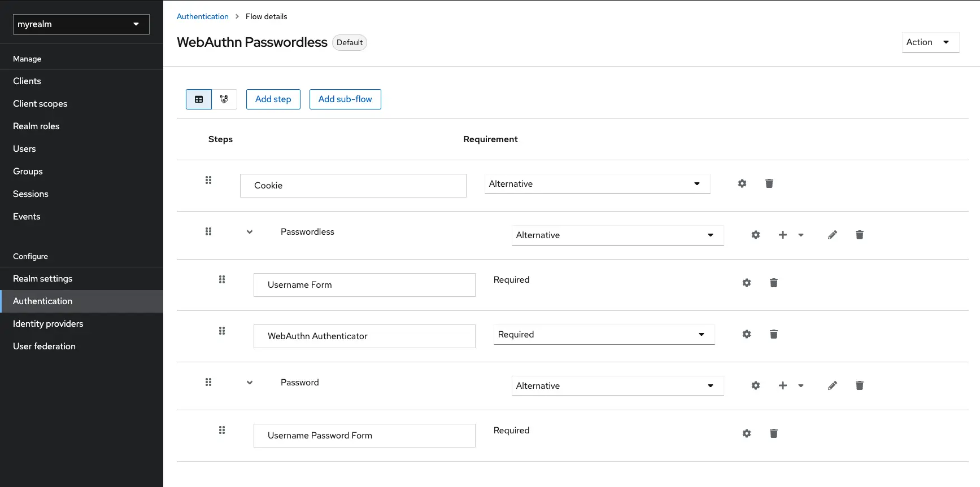
Task: Click plus icon on Password row
Action: pyautogui.click(x=783, y=385)
